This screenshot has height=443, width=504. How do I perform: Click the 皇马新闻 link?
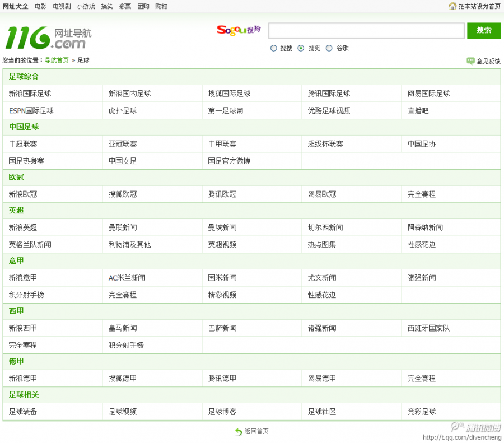click(123, 328)
